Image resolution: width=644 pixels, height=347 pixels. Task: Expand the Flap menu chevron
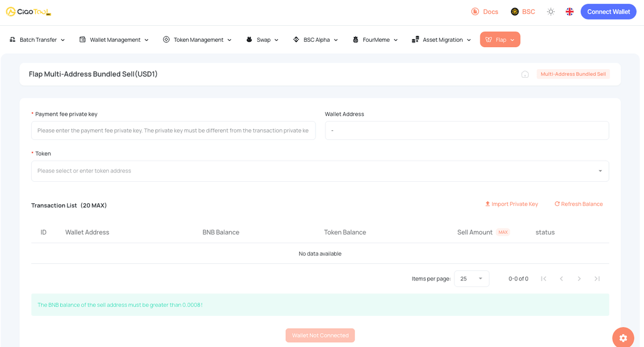pos(513,40)
